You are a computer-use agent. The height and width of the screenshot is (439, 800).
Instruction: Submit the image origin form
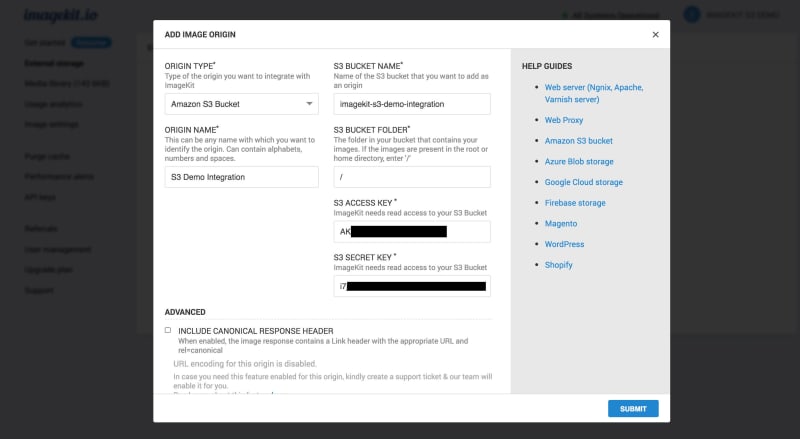633,409
